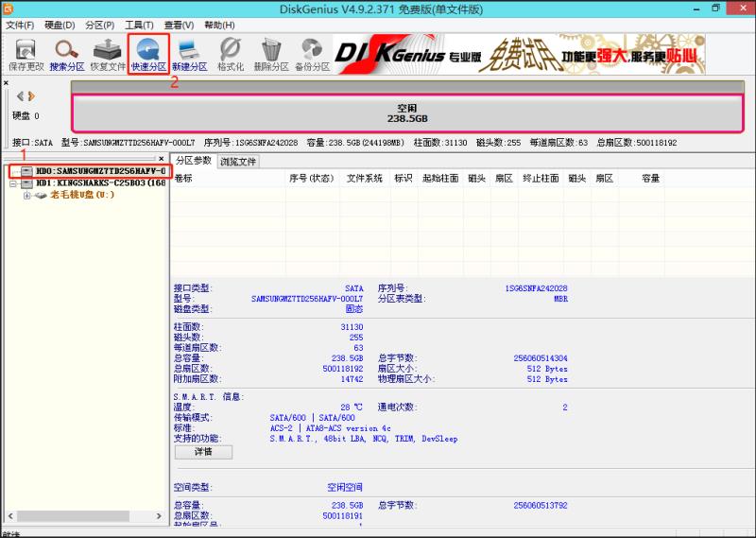Screen dimensions: 756x538
Task: Click the 空闲空间 space type value
Action: [x=345, y=487]
